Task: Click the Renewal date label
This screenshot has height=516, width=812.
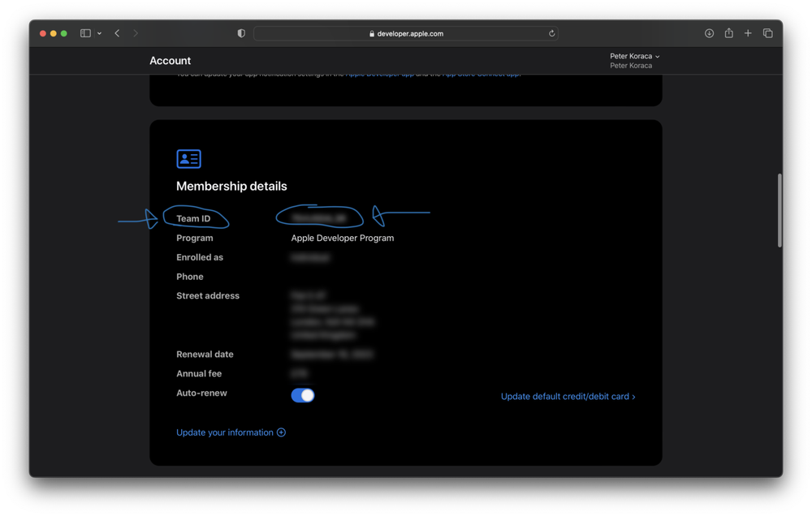Action: point(205,354)
